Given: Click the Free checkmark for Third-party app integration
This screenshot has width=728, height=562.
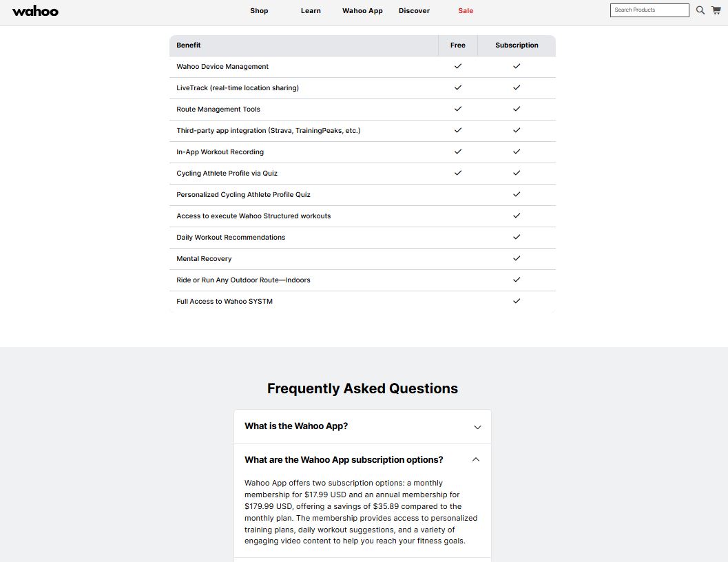Looking at the screenshot, I should click(457, 130).
